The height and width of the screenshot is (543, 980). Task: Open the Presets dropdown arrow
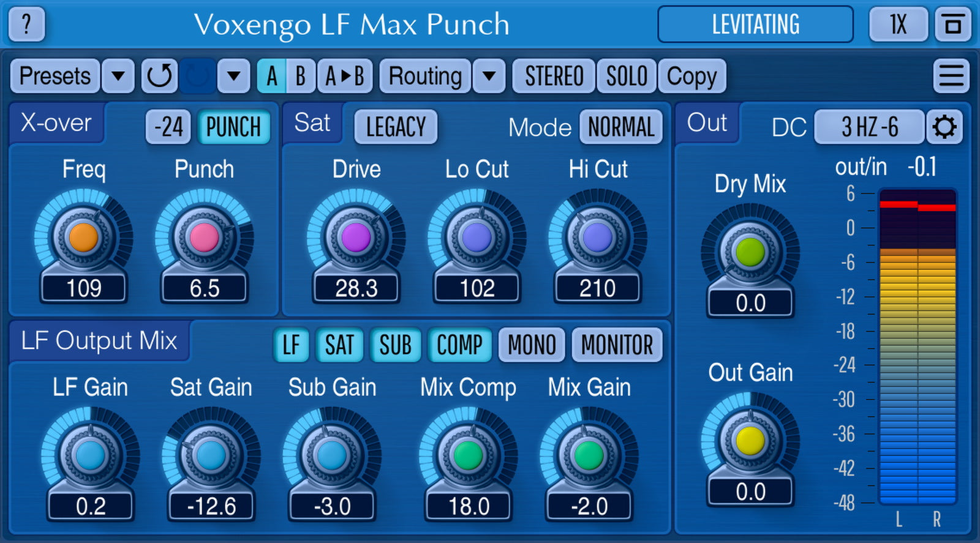tap(118, 76)
